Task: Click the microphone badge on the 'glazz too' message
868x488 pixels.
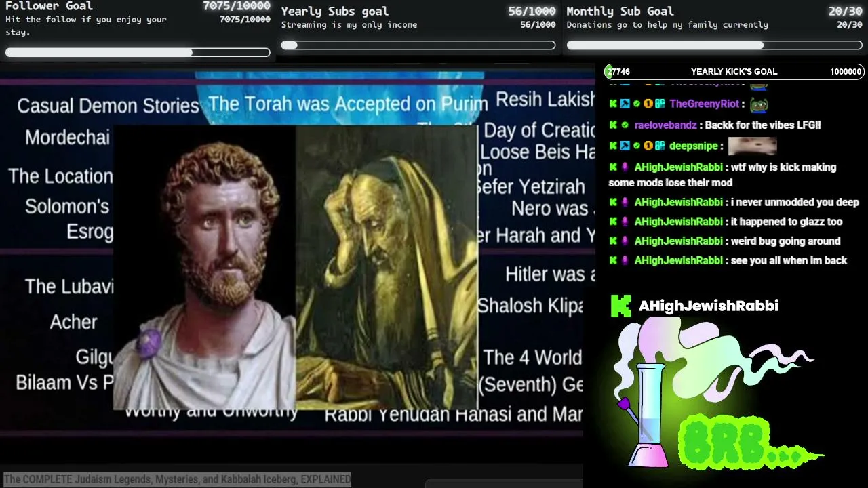Action: pyautogui.click(x=625, y=222)
